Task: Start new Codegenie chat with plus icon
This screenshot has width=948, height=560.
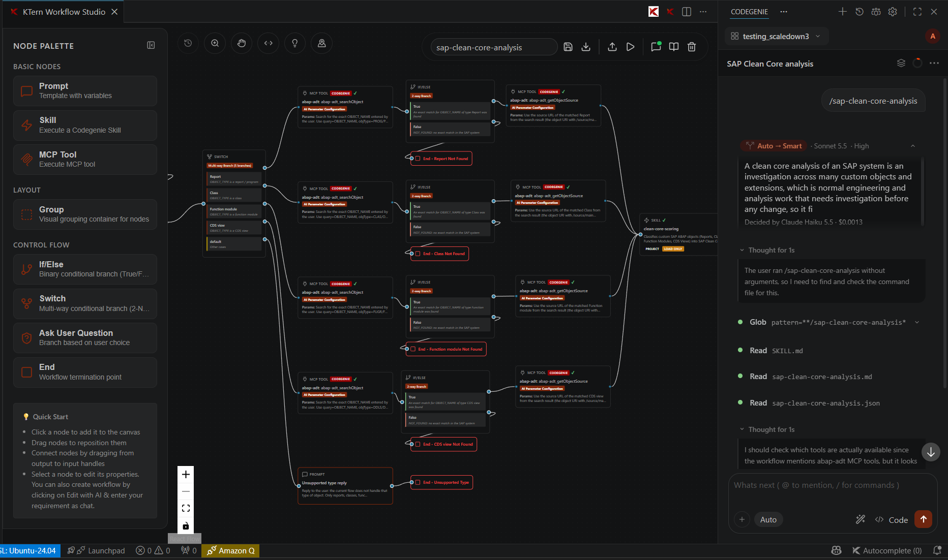Action: coord(843,12)
